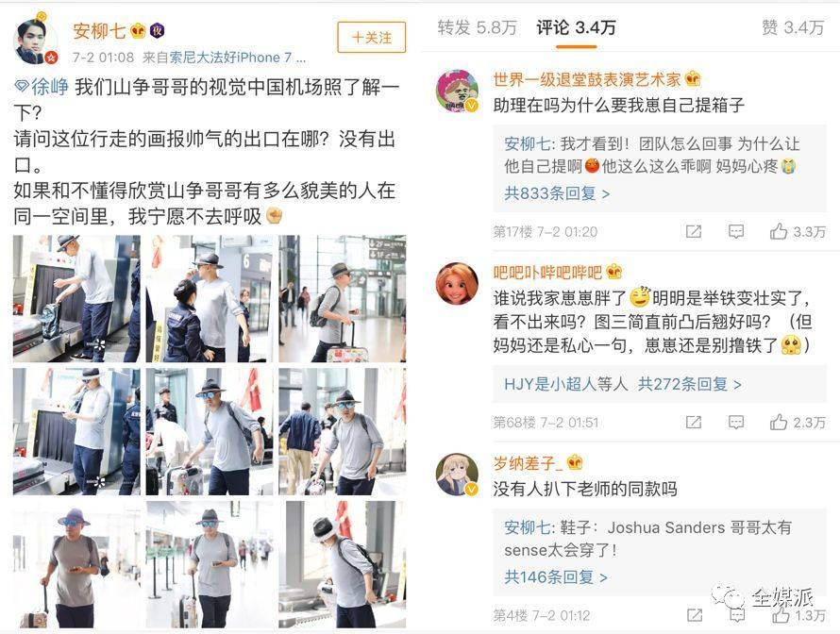Open the first airport photo thumbnail
The height and width of the screenshot is (634, 840).
tap(76, 298)
